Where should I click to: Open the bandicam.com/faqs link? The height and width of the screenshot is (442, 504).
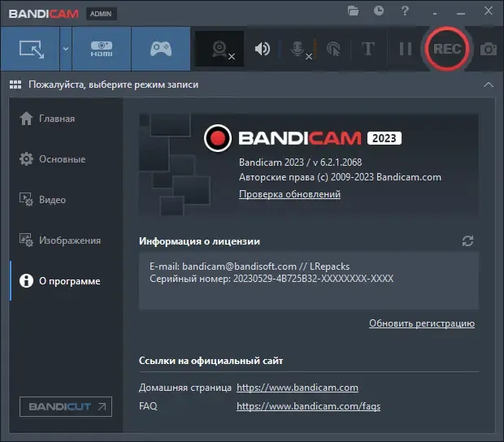click(308, 406)
